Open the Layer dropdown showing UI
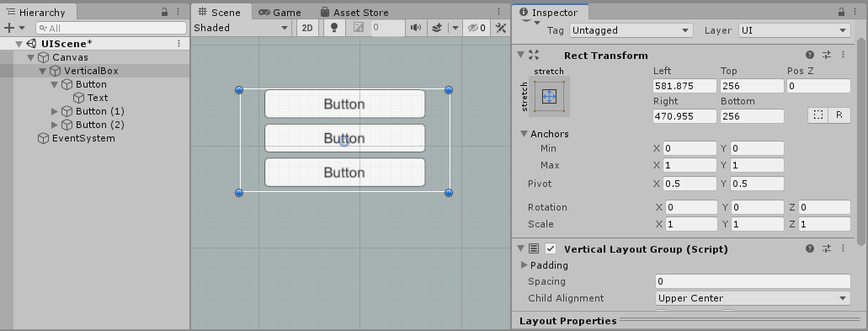Viewport: 868px width, 331px height. [795, 30]
